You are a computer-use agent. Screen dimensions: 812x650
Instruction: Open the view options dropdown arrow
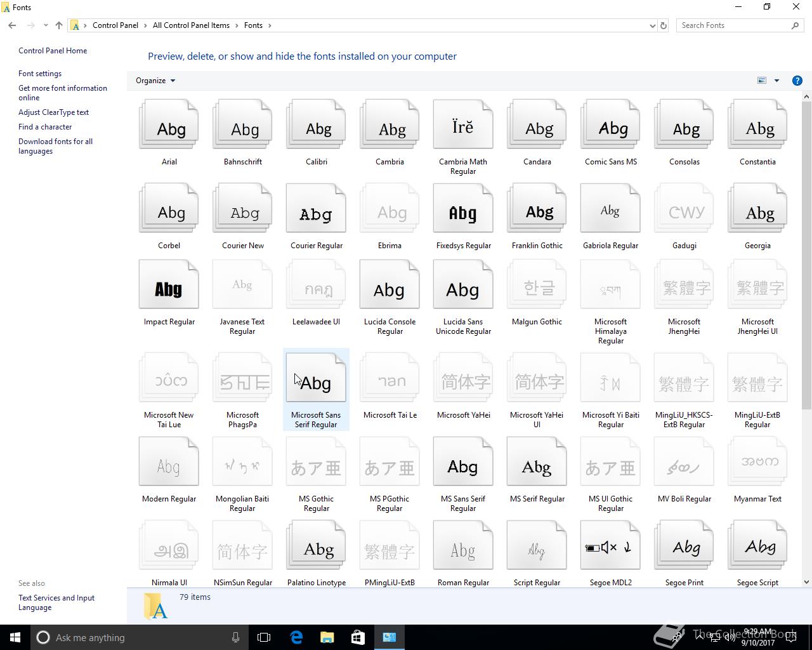tap(776, 81)
